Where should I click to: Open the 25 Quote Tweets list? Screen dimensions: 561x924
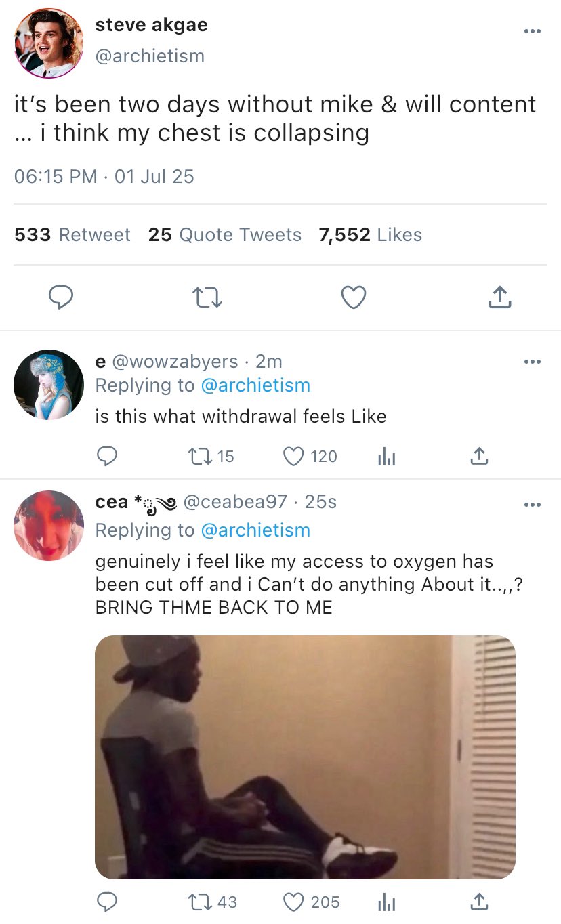click(x=225, y=235)
